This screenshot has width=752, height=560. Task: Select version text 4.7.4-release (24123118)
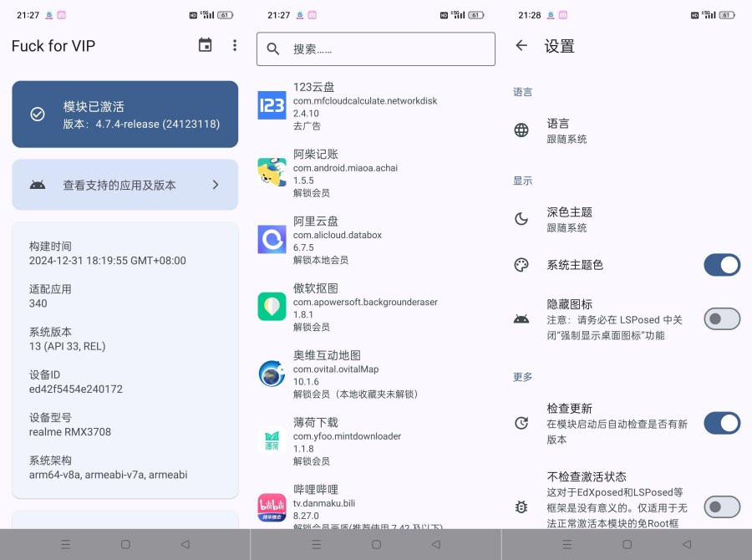pyautogui.click(x=158, y=124)
